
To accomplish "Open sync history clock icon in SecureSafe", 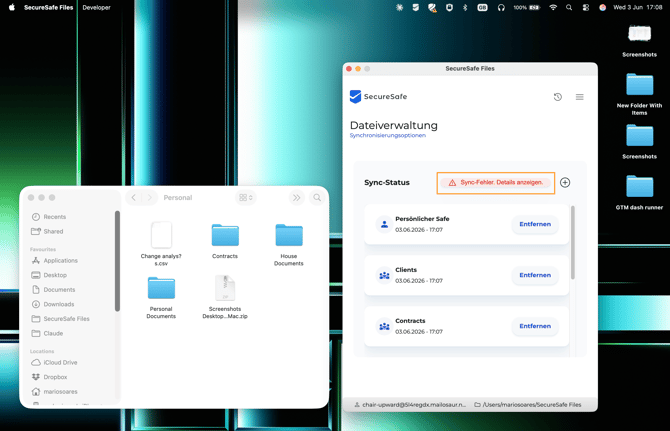I will [x=558, y=97].
